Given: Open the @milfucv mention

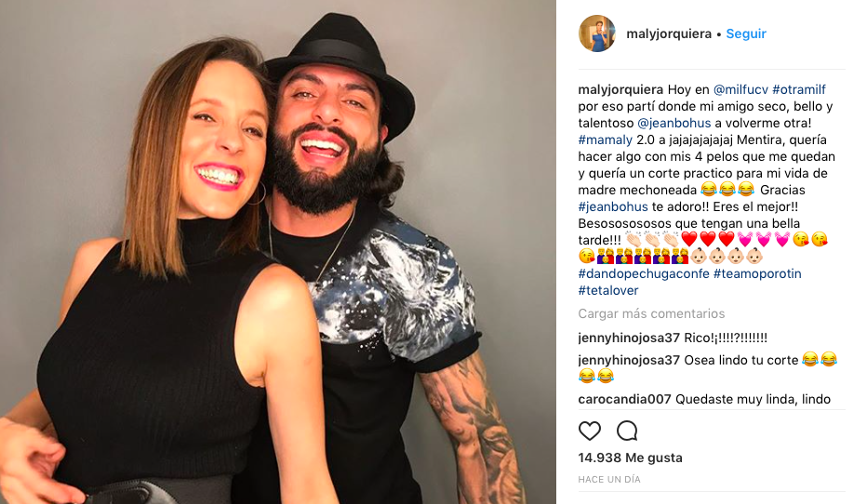Looking at the screenshot, I should (x=740, y=89).
